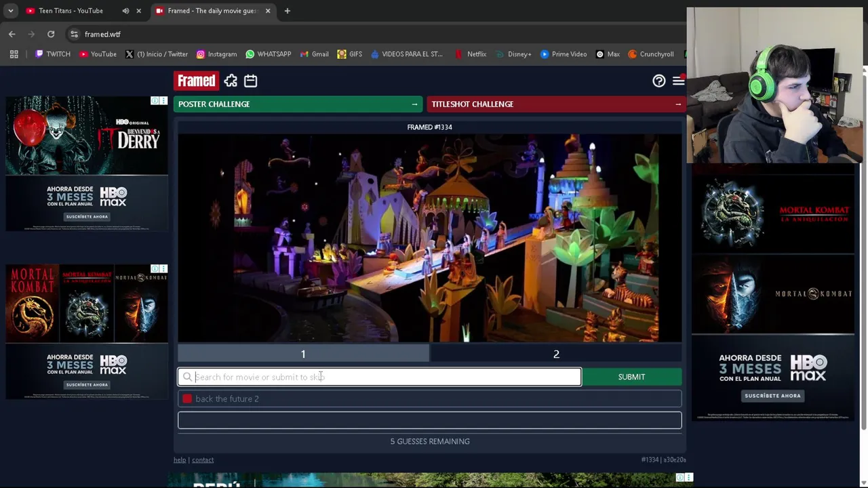The image size is (868, 488).
Task: Go to the Titleshot Challenge banner
Action: coord(556,104)
